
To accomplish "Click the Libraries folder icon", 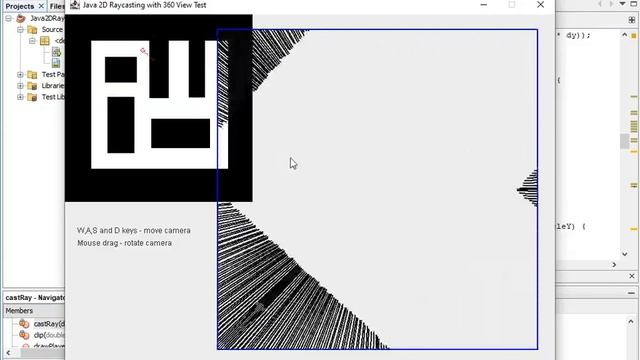I will (32, 86).
